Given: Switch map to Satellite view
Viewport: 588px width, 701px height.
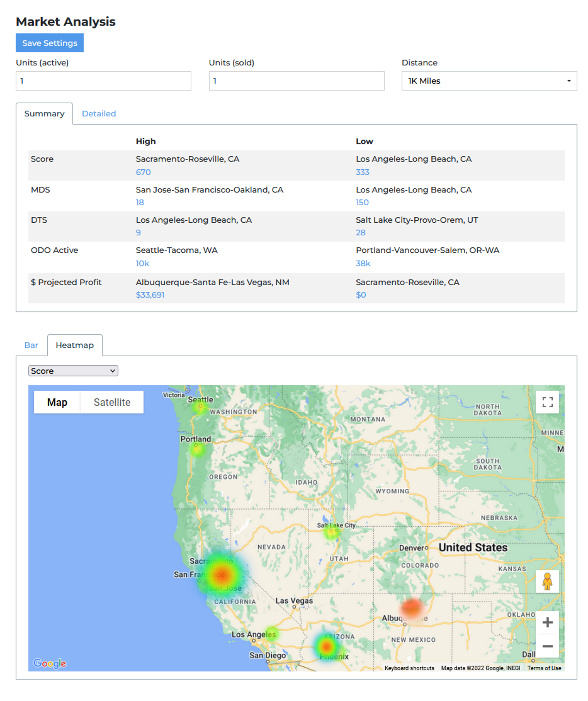Looking at the screenshot, I should tap(112, 402).
